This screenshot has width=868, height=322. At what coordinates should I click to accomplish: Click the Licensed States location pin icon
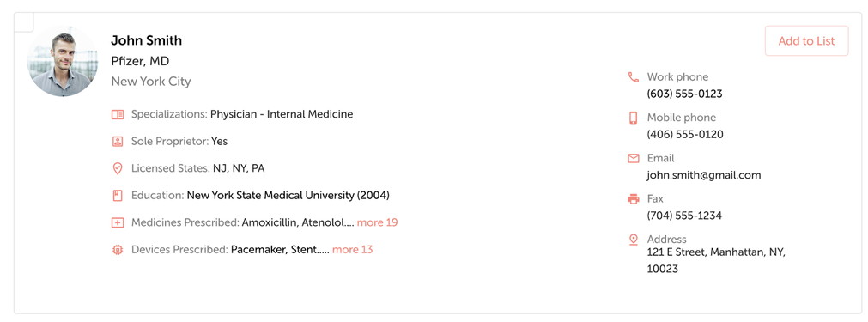click(x=118, y=169)
